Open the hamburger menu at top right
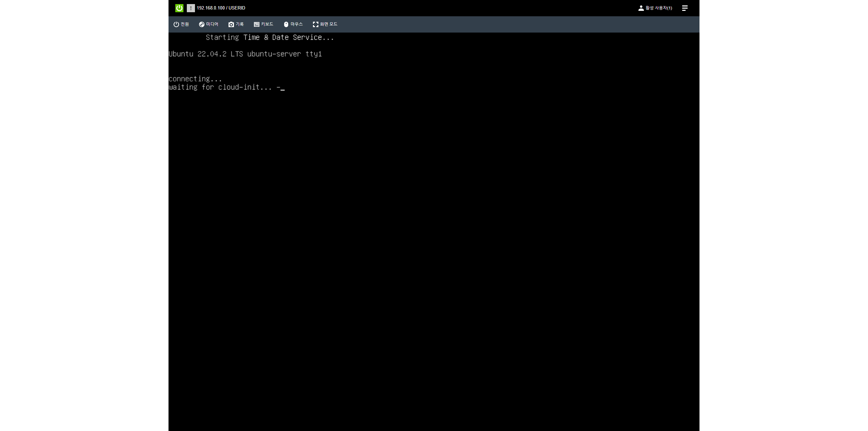 [x=685, y=8]
